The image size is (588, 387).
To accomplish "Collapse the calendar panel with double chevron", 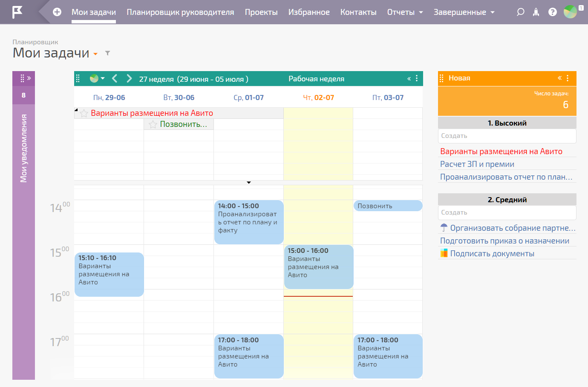I will pos(409,78).
